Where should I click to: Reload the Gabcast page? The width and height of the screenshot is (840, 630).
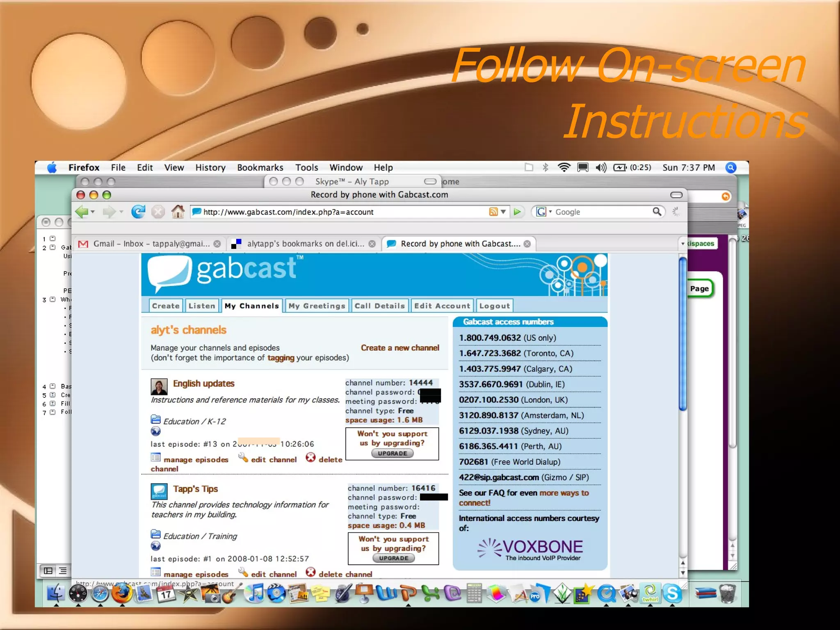coord(138,212)
